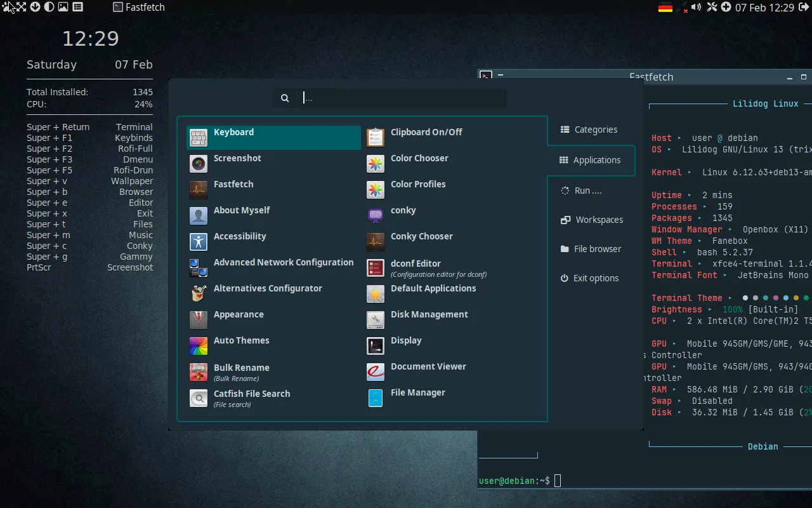The image size is (812, 508).
Task: Launch Screenshot from its camera icon
Action: pos(199,163)
